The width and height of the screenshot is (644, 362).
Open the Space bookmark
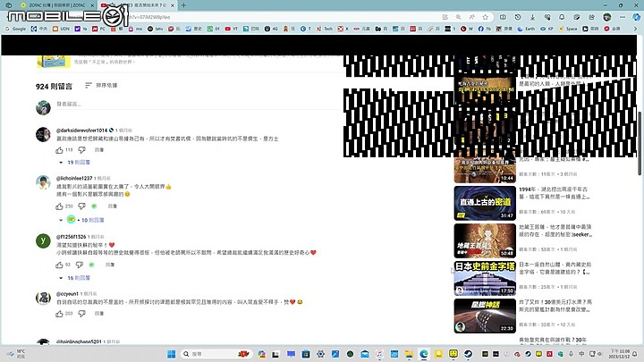click(x=569, y=29)
